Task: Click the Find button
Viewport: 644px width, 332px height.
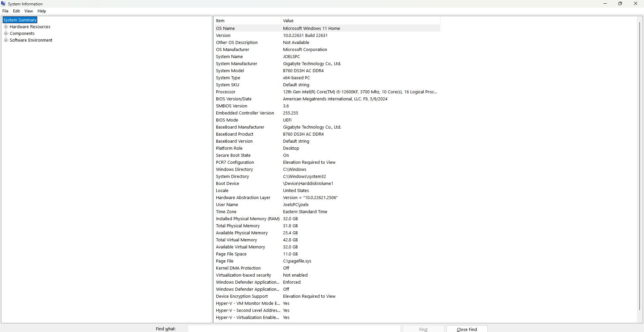Action: tap(423, 329)
